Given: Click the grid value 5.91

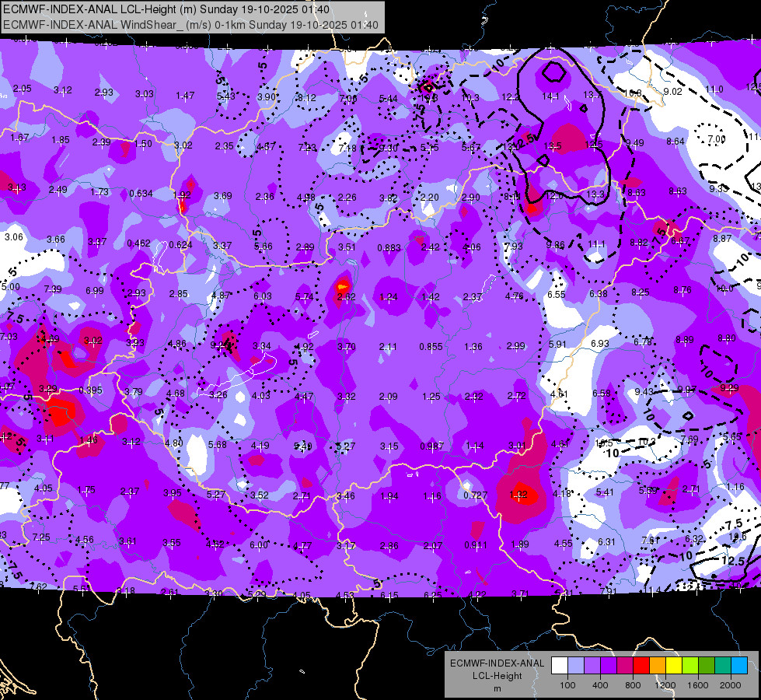Looking at the screenshot, I should (557, 344).
